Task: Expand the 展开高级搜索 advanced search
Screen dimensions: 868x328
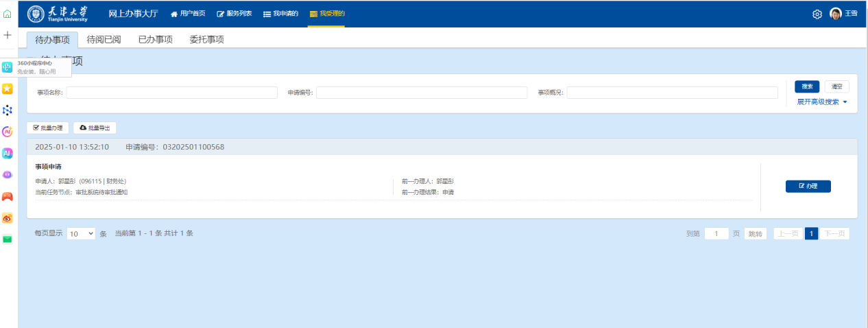Action: [x=822, y=102]
